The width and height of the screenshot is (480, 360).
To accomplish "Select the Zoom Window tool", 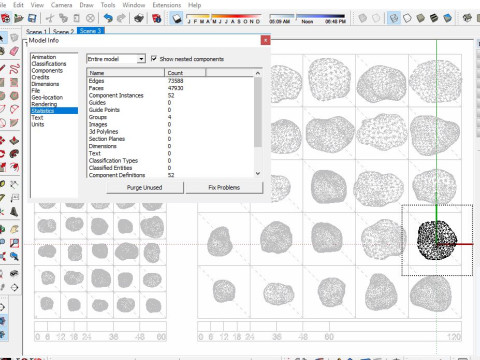I will [14, 243].
